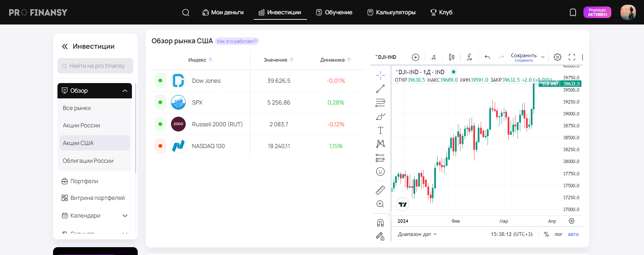The width and height of the screenshot is (644, 255).
Task: Collapse sidebar with the double-chevron icon
Action: 65,47
